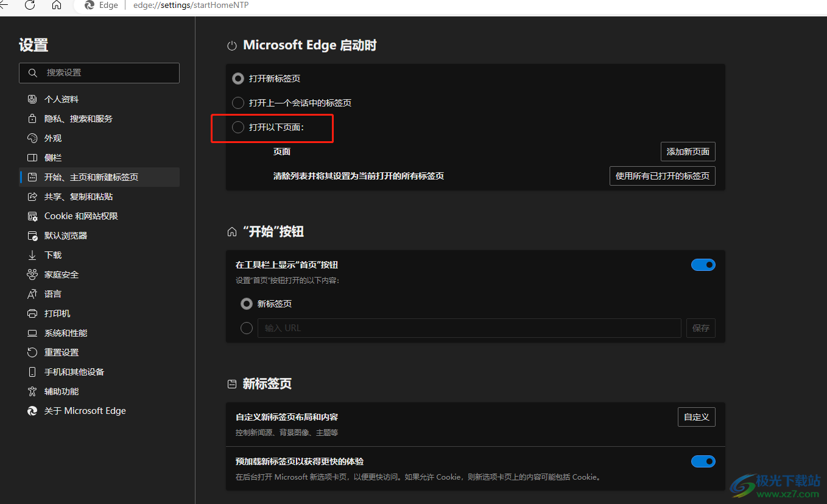This screenshot has height=504, width=827.
Task: Click the lock icon for 隐私、搜索和服务
Action: [x=32, y=119]
